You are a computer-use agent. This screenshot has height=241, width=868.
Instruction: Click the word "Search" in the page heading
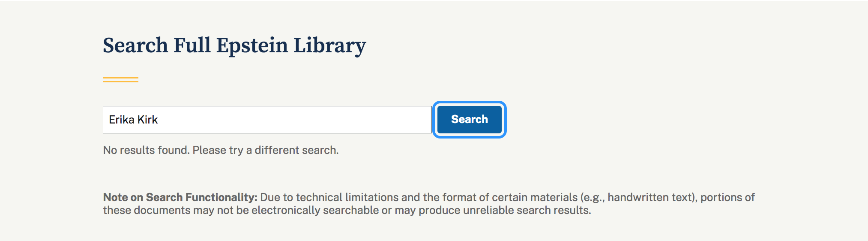(135, 45)
